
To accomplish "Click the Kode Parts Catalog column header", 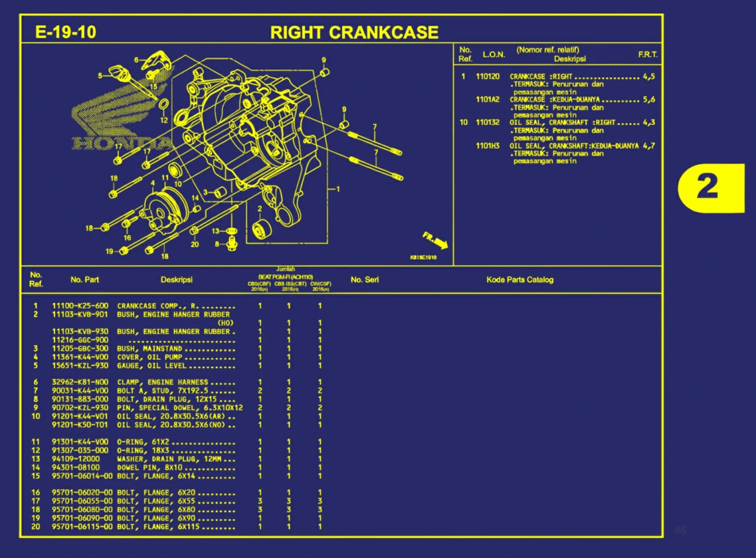I will pos(520,280).
